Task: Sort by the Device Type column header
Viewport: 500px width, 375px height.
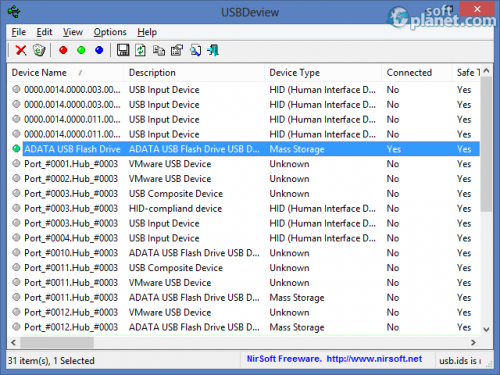Action: point(323,73)
